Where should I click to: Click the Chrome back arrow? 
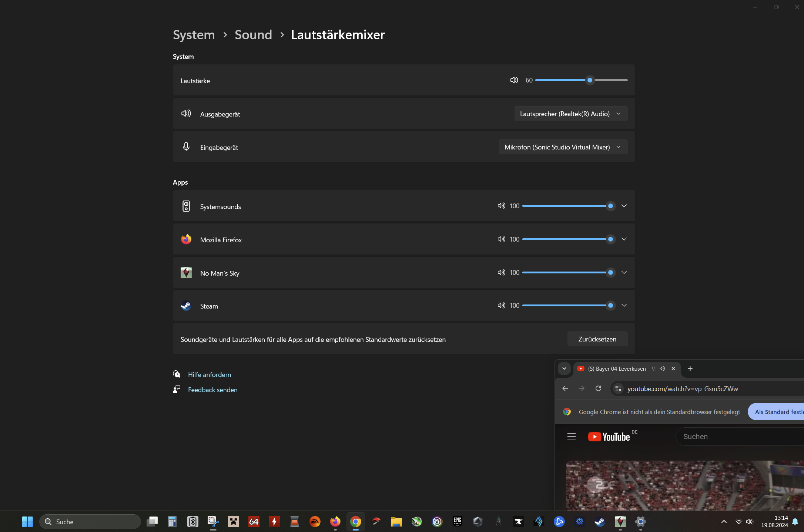pyautogui.click(x=565, y=388)
